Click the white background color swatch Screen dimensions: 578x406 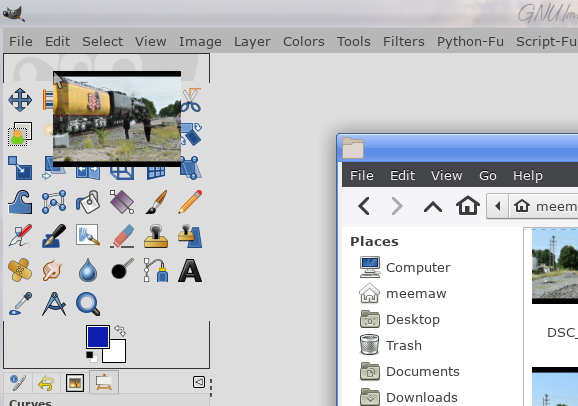click(117, 354)
